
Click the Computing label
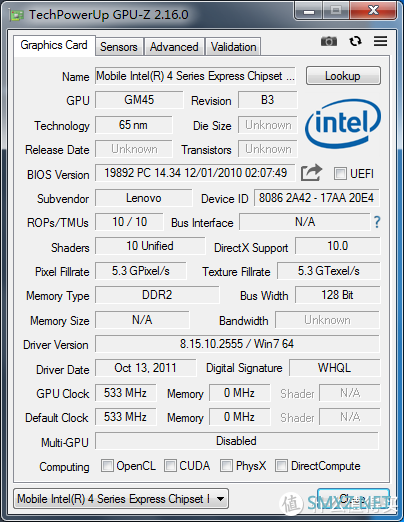(64, 467)
